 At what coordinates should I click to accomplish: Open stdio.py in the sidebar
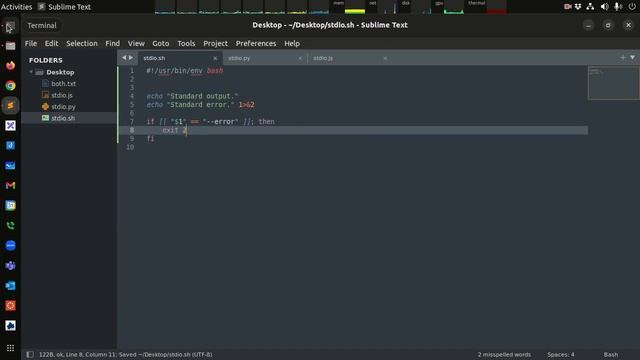click(x=63, y=106)
